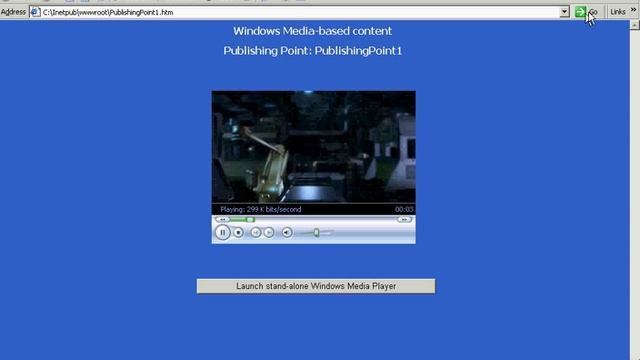
Task: Stop the video in the embedded player
Action: click(238, 233)
